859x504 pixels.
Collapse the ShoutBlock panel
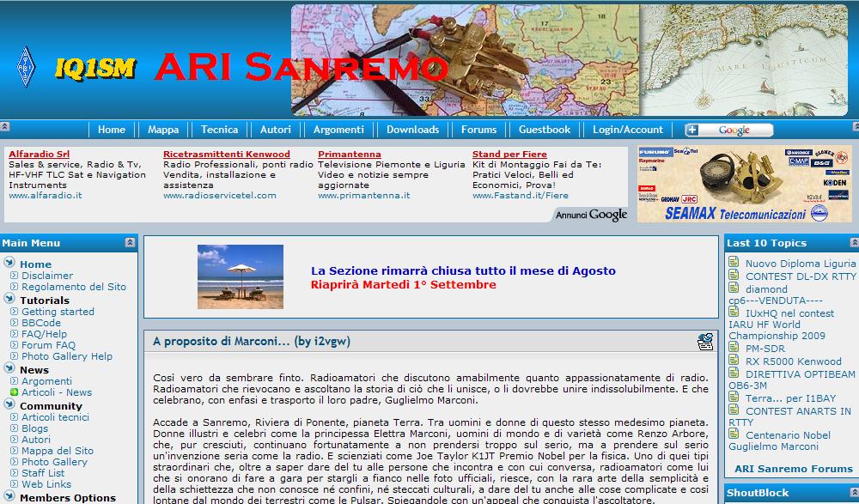coord(854,492)
